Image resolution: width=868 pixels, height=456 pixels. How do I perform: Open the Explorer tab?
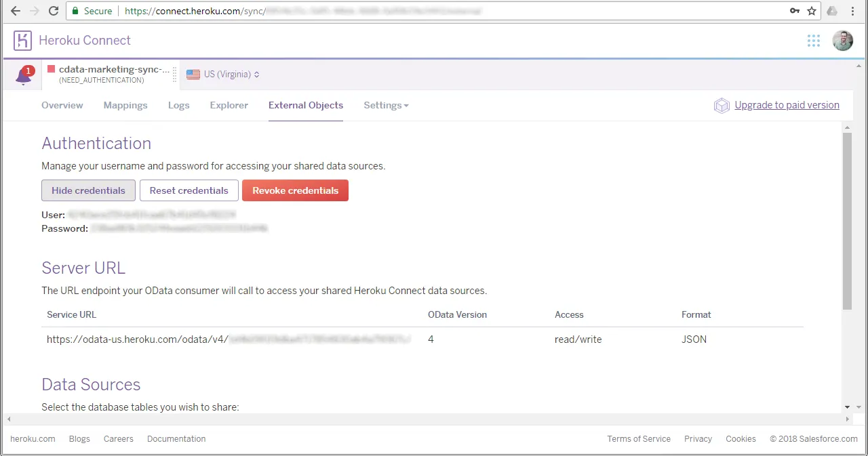coord(229,106)
